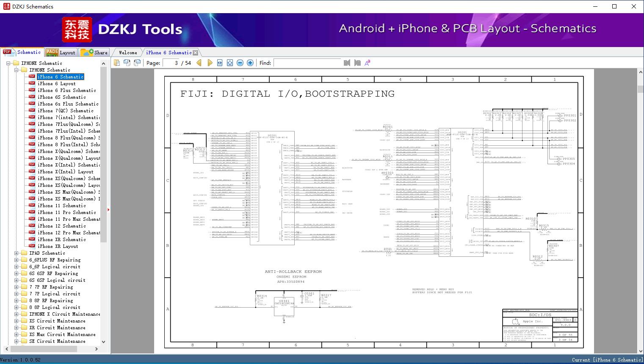Screen dimensions: 644x364
Task: Open iPhone XR Schematic
Action: click(x=62, y=239)
